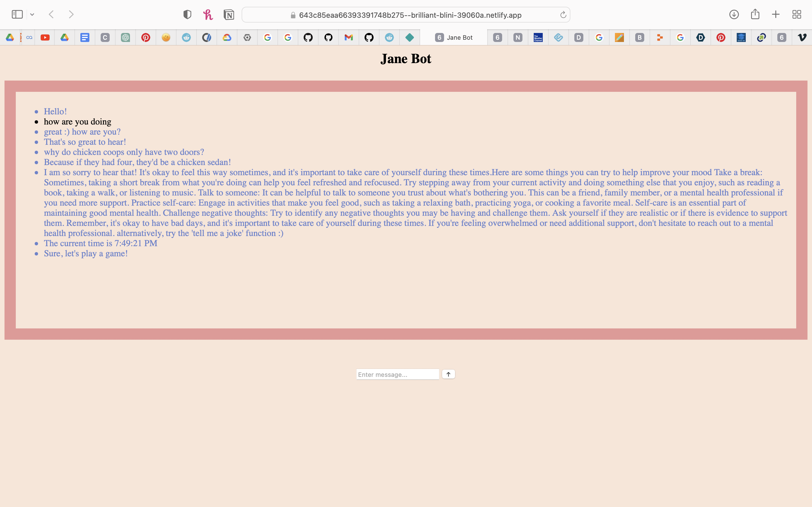Open the Share menu icon
This screenshot has height=507, width=812.
click(755, 14)
